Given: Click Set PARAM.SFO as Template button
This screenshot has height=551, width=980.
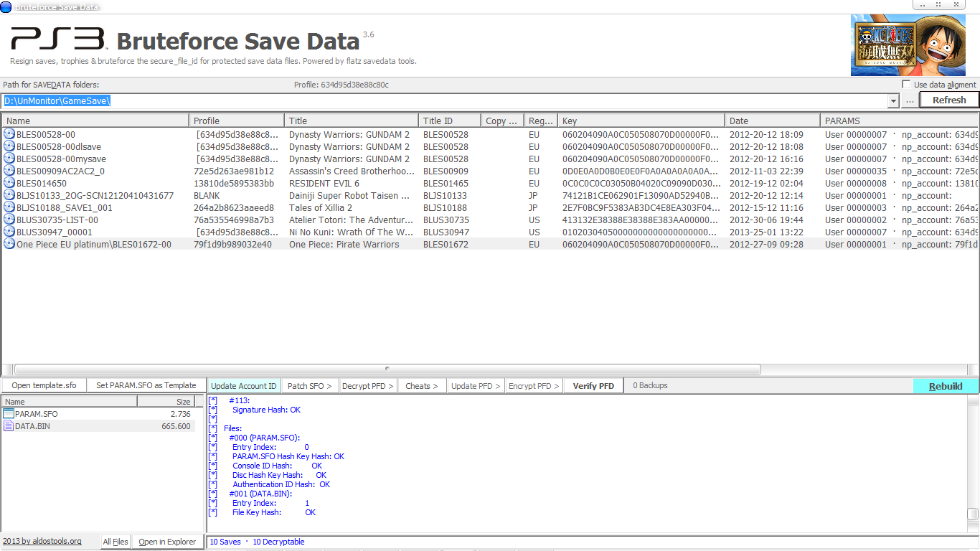Looking at the screenshot, I should click(x=146, y=386).
